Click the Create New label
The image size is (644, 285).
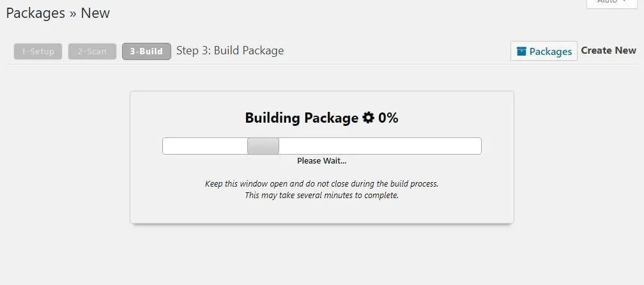click(608, 50)
